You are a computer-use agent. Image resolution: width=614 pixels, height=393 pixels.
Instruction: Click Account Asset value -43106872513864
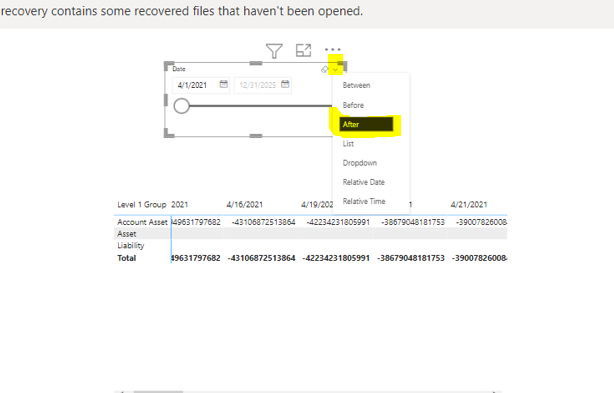click(x=264, y=222)
